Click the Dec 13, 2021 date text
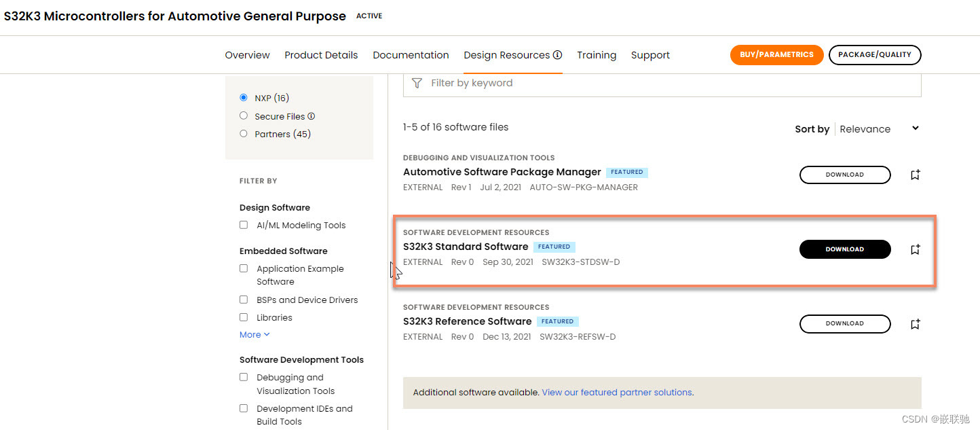 (507, 337)
